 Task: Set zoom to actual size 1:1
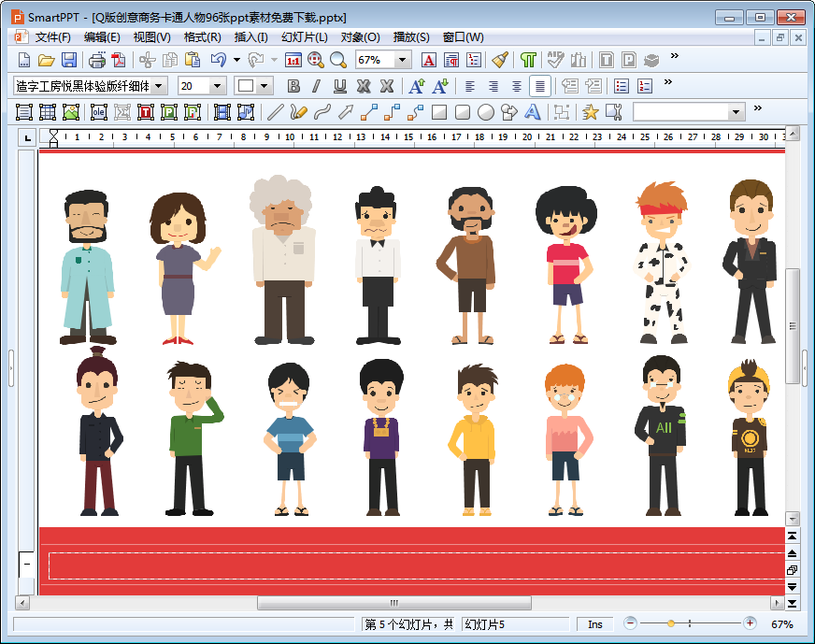(293, 61)
